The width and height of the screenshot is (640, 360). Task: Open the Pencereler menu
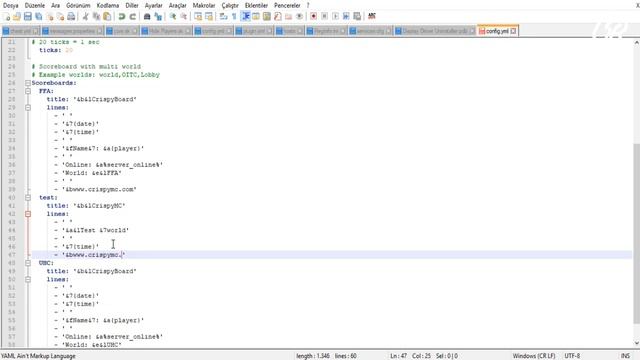[287, 5]
